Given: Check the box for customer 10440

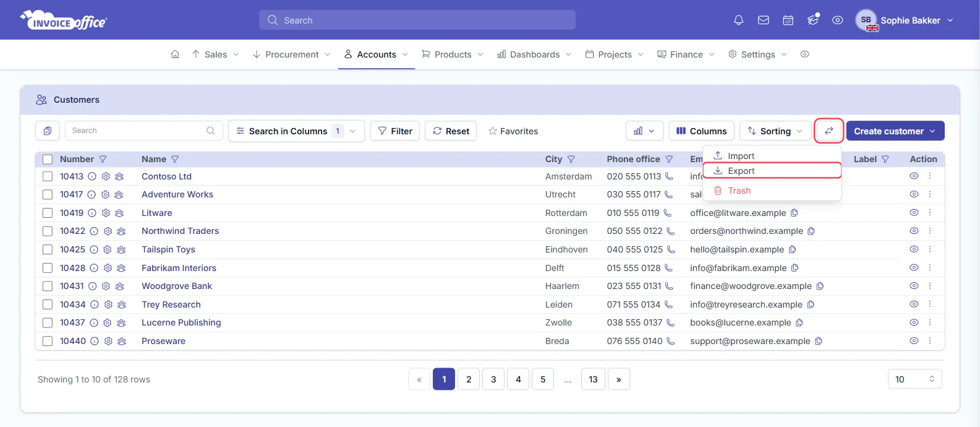Looking at the screenshot, I should [48, 341].
